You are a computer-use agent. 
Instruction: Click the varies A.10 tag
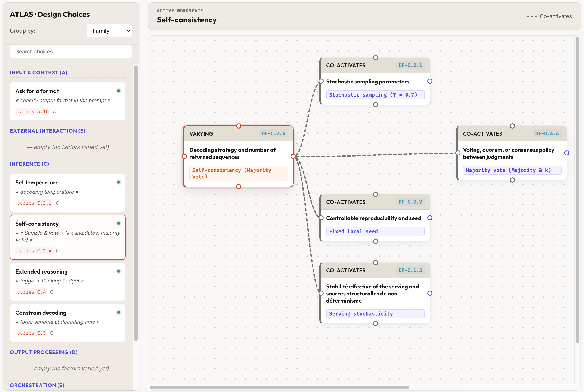pyautogui.click(x=33, y=111)
